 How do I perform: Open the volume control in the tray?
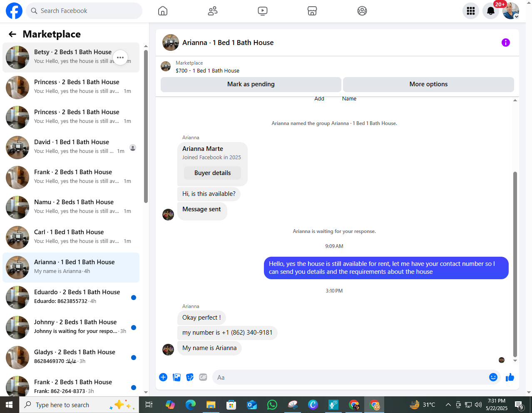pos(478,405)
